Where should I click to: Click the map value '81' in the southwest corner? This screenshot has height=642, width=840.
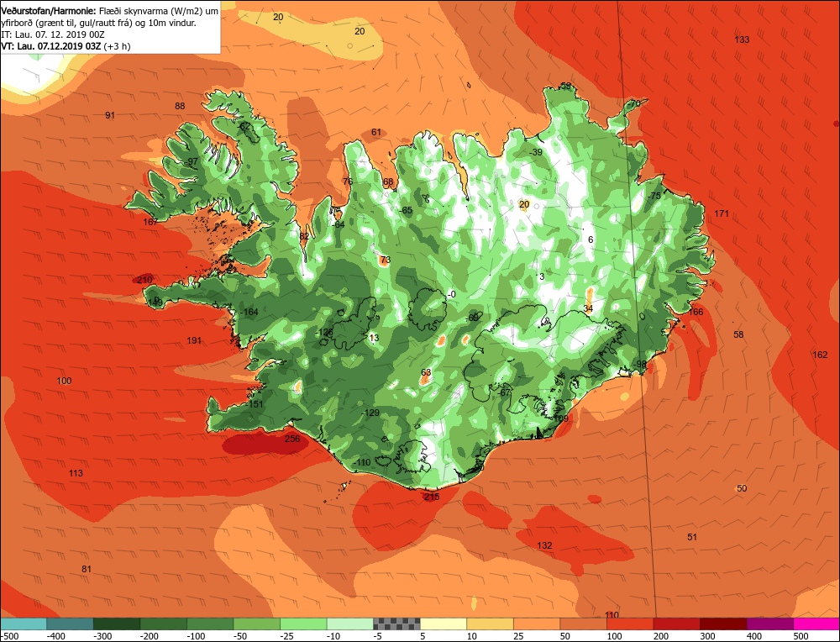click(x=87, y=569)
